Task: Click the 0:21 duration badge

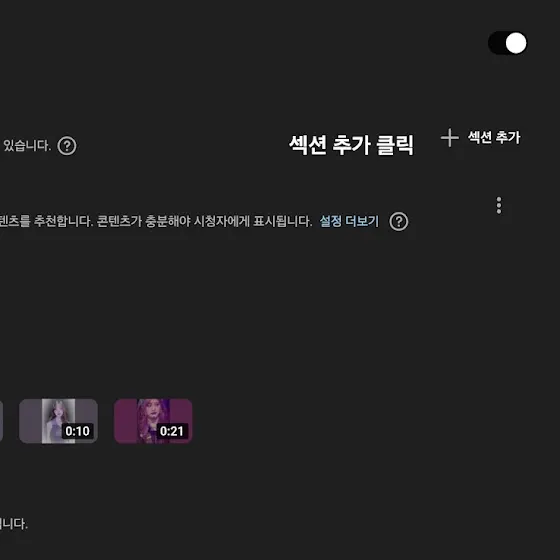Action: tap(172, 431)
